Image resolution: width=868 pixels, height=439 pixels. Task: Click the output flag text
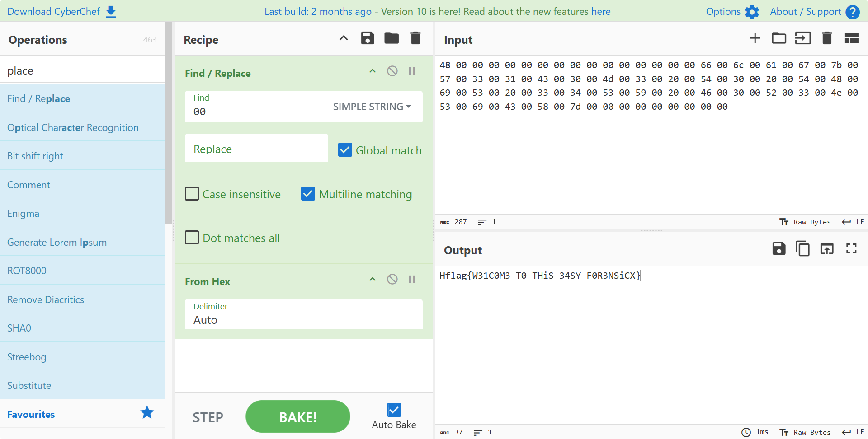tap(540, 276)
